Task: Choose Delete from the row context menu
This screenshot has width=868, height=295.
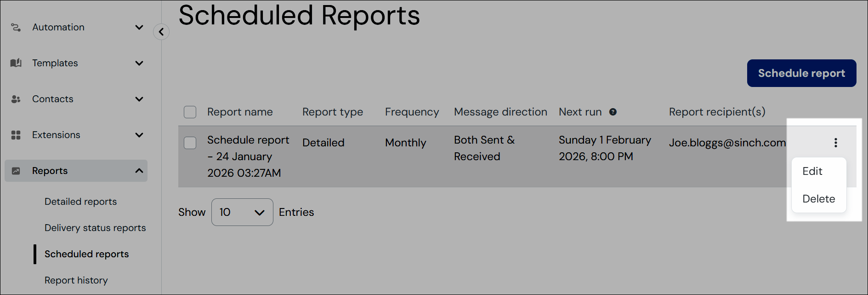Action: 819,199
